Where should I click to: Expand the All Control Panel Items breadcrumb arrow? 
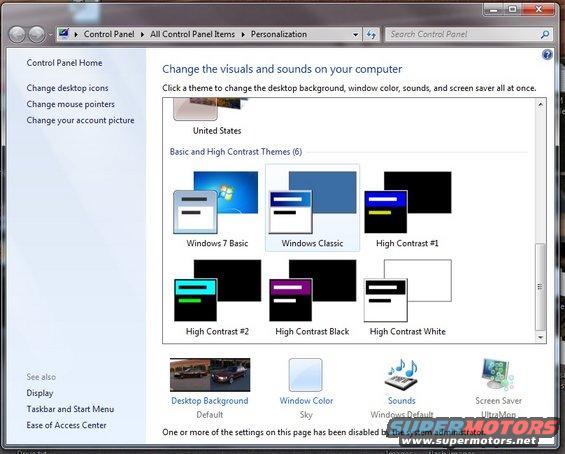[243, 35]
